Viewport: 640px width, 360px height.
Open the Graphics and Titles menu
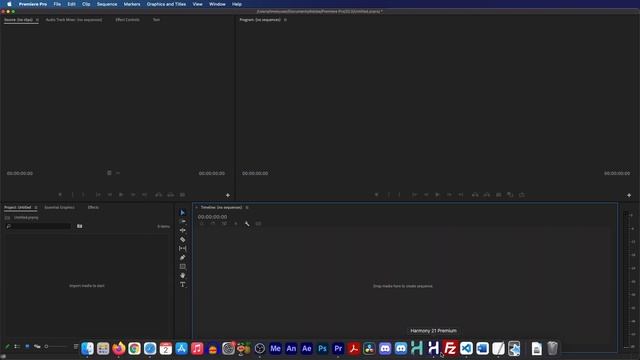(166, 4)
